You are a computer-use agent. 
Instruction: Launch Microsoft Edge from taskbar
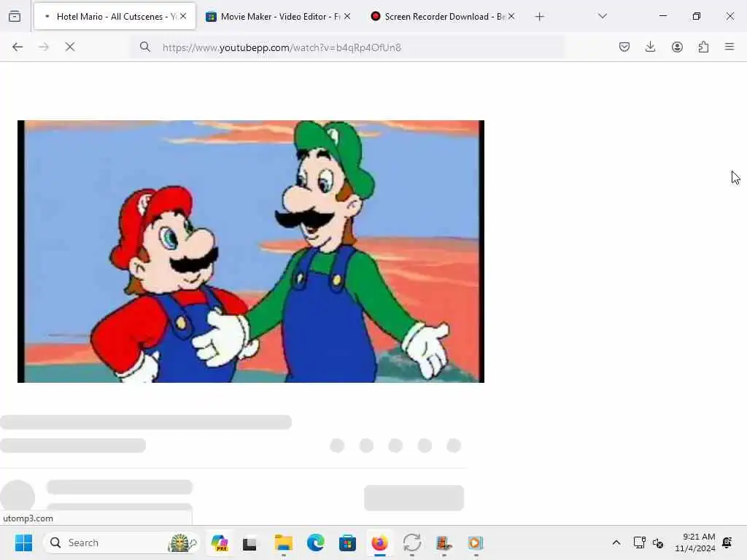(x=315, y=542)
